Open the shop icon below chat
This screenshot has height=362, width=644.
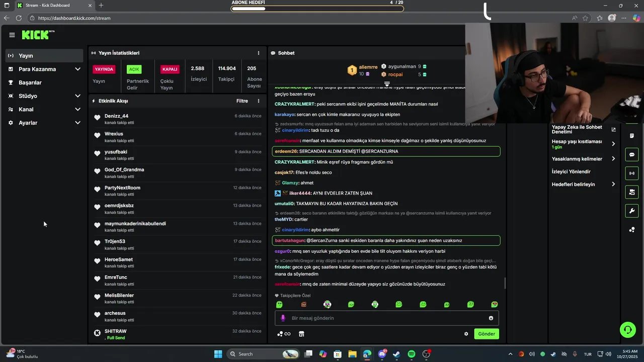click(301, 334)
